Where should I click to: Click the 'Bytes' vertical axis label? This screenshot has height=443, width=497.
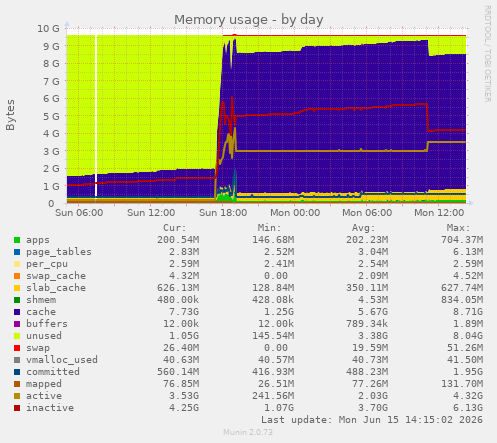[10, 115]
